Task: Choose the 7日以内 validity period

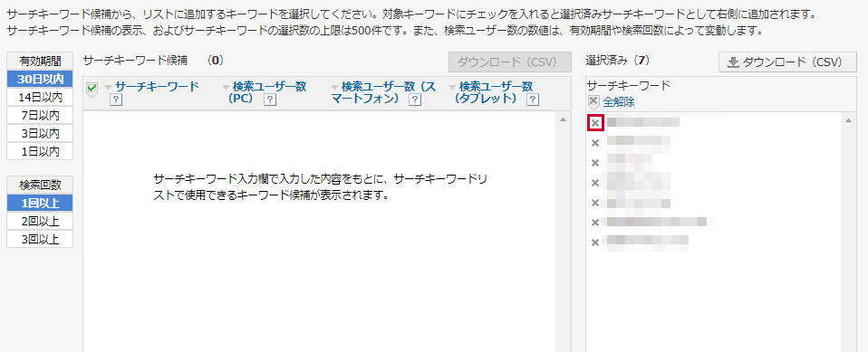Action: [x=40, y=116]
